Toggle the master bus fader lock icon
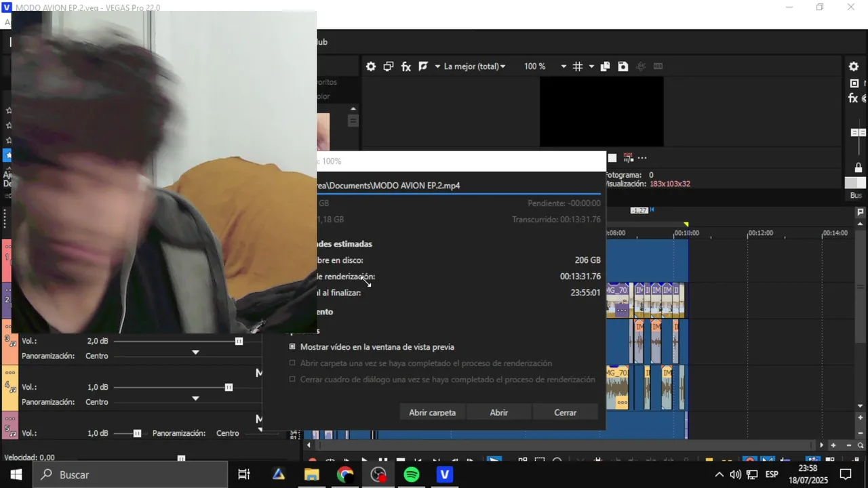 click(858, 167)
